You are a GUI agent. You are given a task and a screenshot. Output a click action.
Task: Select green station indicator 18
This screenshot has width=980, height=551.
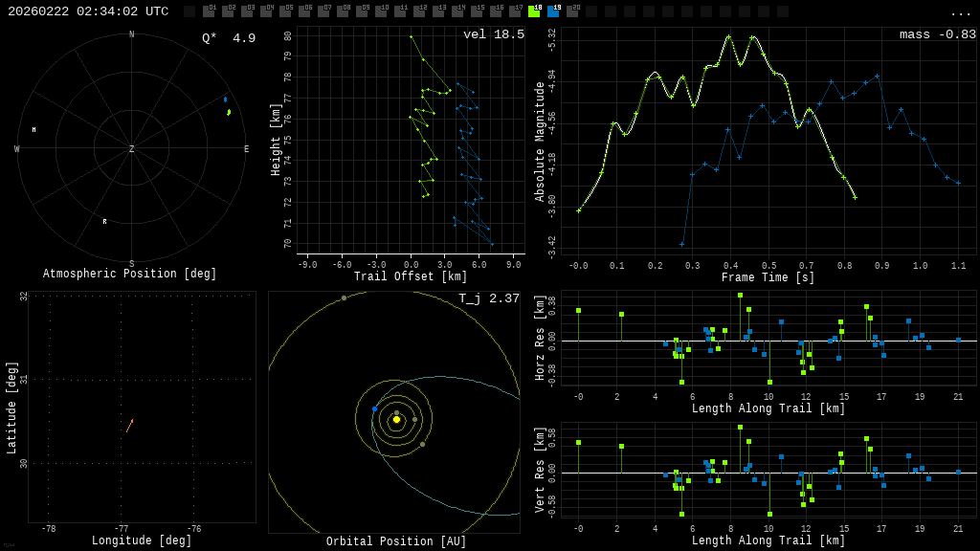coord(534,11)
